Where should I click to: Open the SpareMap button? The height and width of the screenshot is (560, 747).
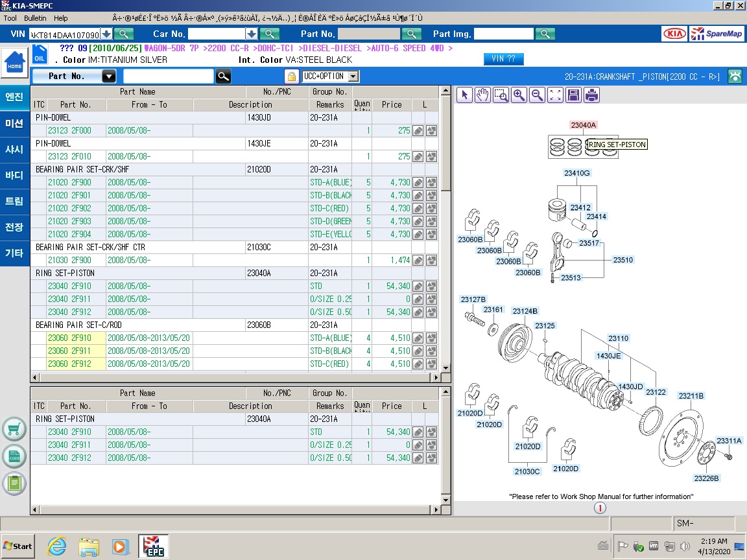click(x=717, y=34)
